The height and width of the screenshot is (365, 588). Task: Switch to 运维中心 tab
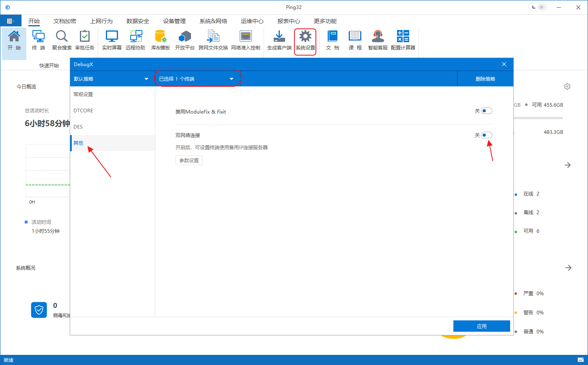click(252, 21)
